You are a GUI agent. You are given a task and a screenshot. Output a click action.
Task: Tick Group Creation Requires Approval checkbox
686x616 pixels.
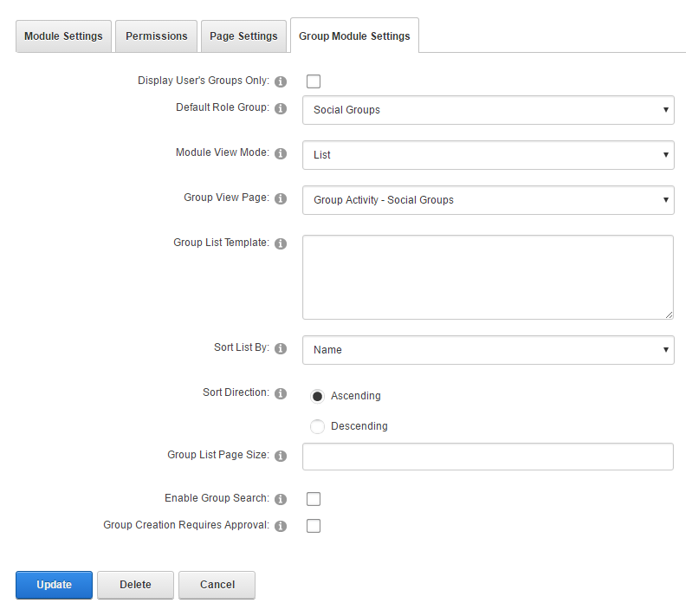tap(314, 526)
